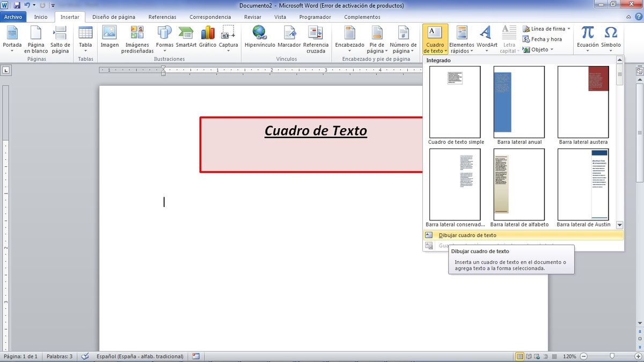The image size is (644, 362).
Task: Open the Archivo tab
Action: click(13, 17)
